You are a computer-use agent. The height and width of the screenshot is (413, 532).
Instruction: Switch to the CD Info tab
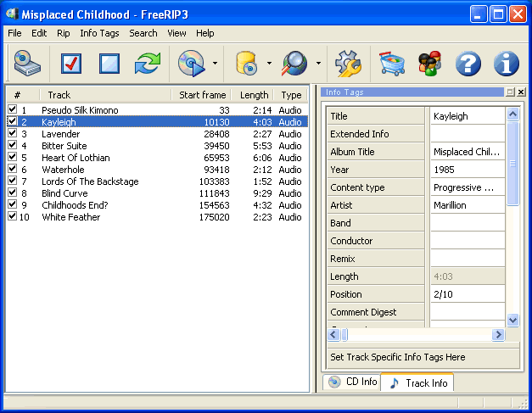point(352,382)
